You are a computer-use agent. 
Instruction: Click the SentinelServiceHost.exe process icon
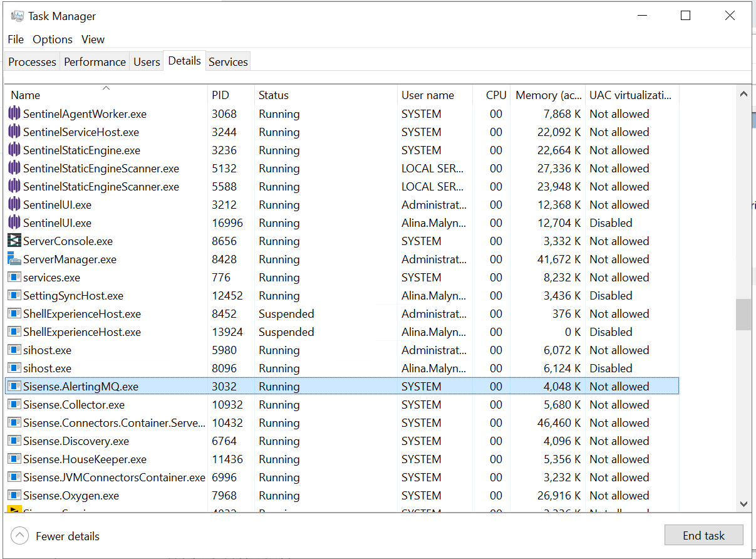14,132
